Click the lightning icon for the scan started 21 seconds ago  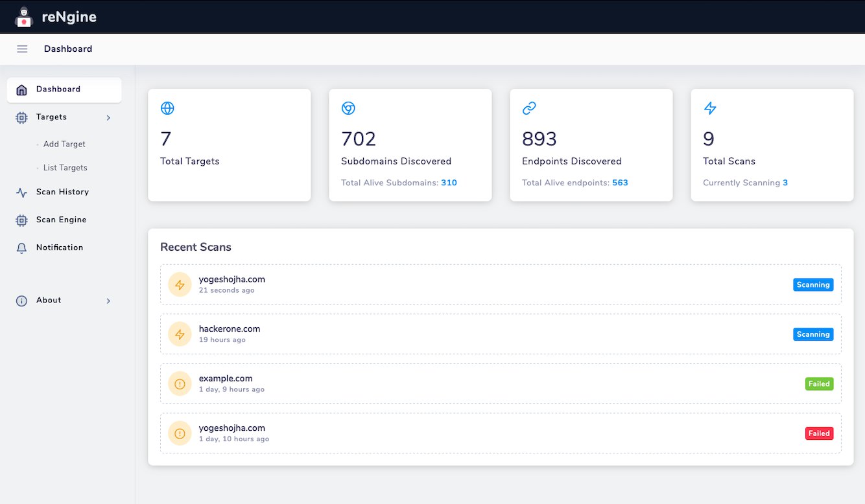[180, 284]
